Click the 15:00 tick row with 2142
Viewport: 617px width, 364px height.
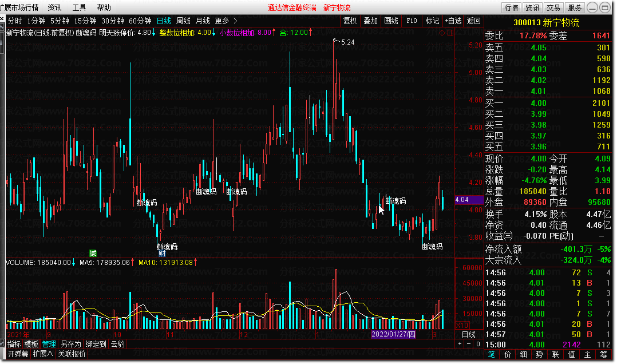point(548,345)
